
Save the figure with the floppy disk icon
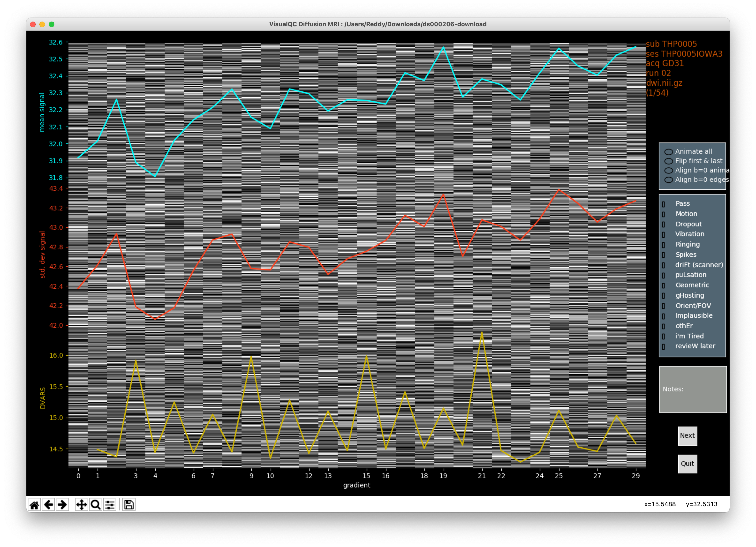(x=129, y=504)
